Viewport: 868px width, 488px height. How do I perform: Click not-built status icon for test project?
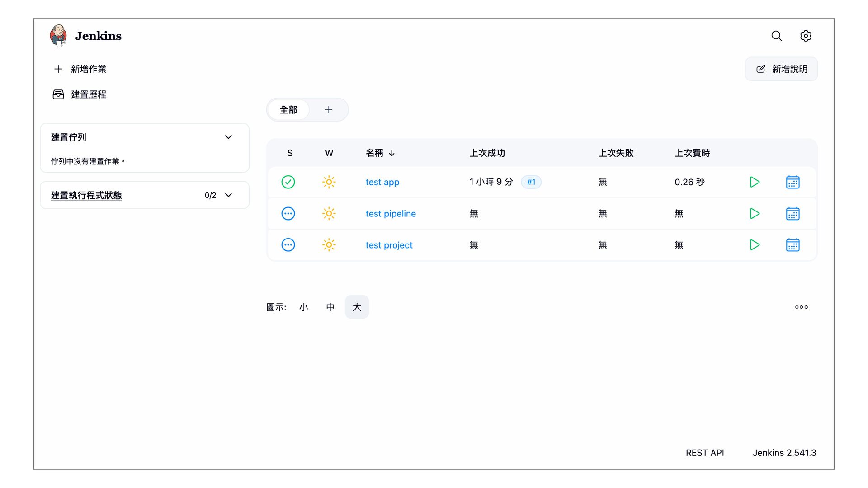point(288,245)
